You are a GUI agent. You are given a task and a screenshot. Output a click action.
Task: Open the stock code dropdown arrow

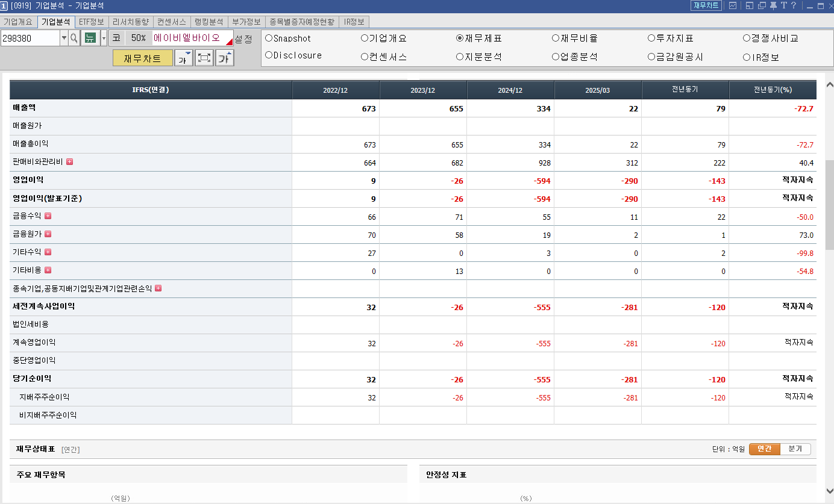[x=64, y=38]
